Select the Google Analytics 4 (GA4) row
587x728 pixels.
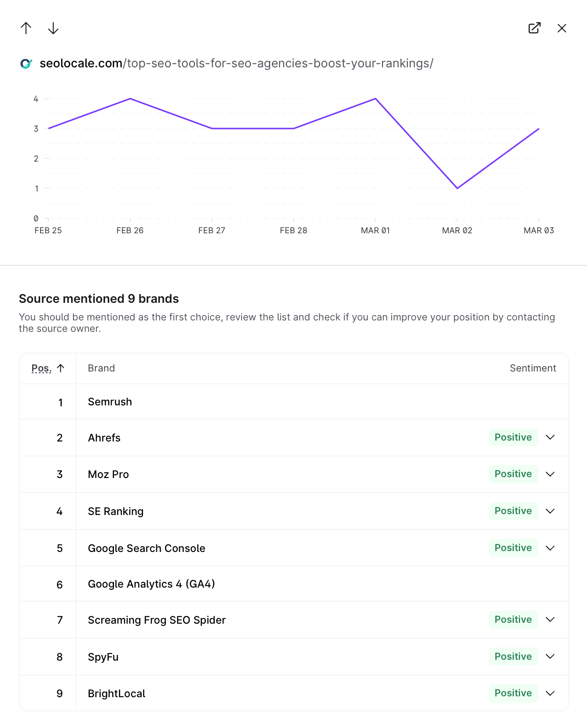(x=151, y=584)
